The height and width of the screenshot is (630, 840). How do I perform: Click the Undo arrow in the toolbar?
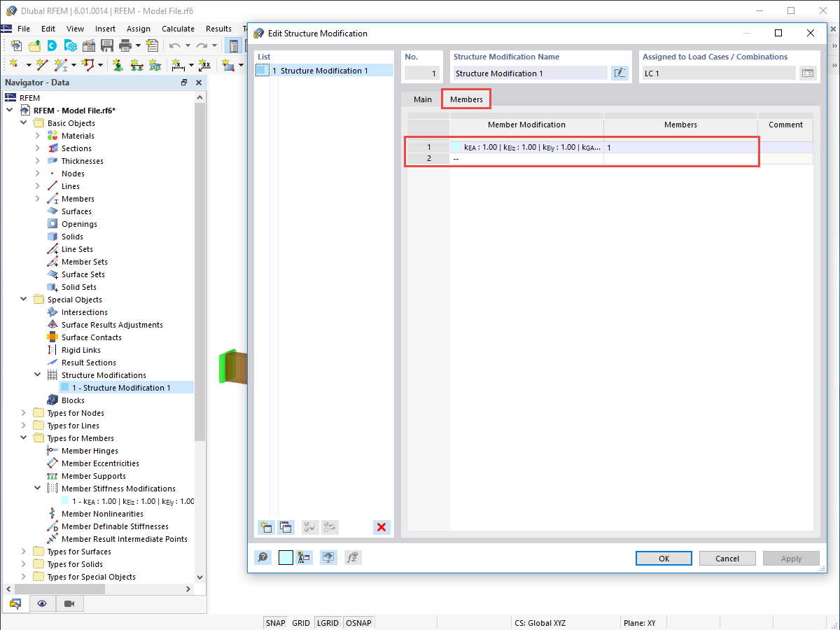(x=175, y=45)
